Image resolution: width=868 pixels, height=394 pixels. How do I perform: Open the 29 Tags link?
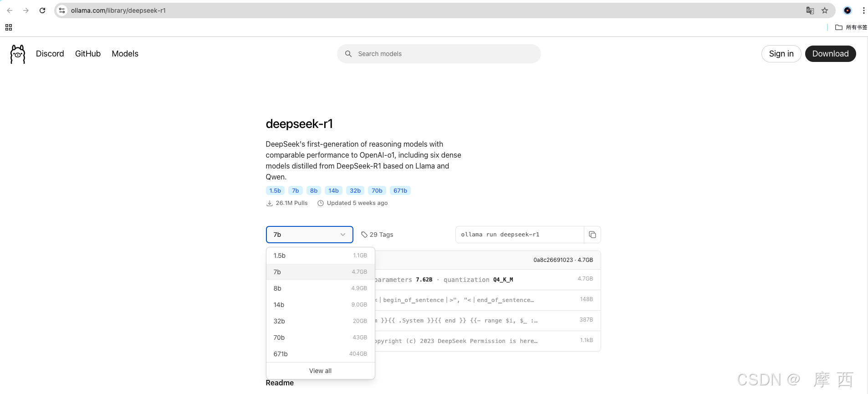point(377,235)
